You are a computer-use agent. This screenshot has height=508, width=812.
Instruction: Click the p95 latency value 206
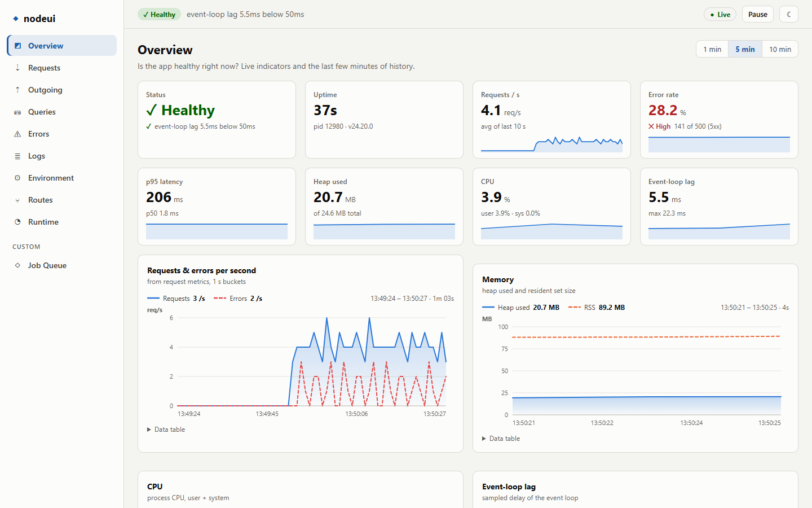[x=158, y=197]
